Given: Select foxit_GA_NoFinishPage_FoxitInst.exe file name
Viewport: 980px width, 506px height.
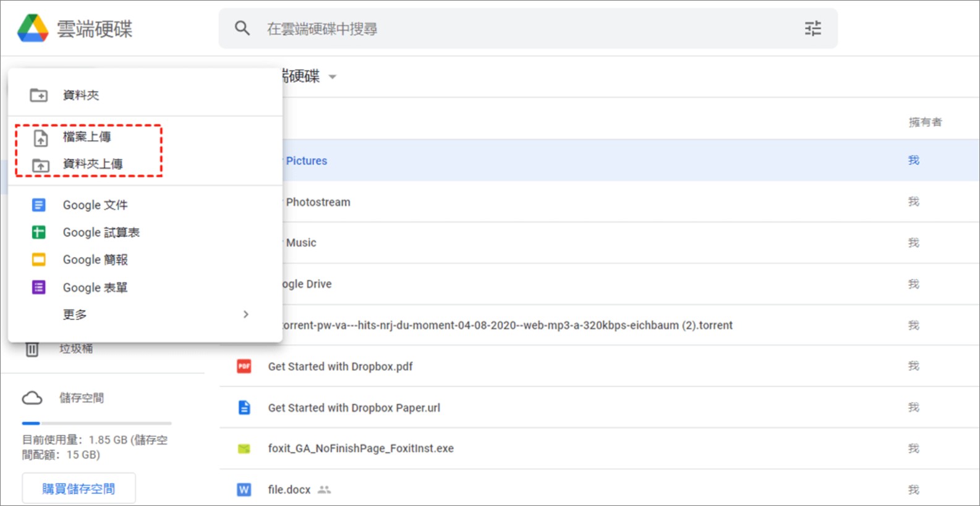Looking at the screenshot, I should [x=360, y=449].
